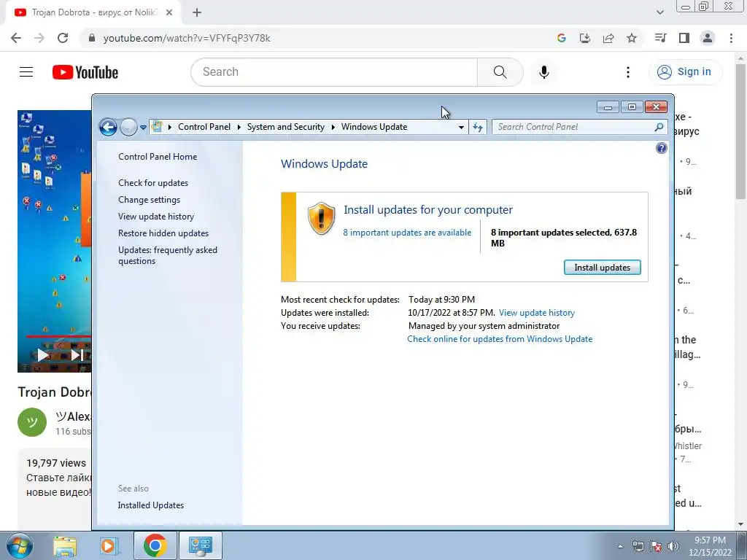Open Windows Media Player from taskbar
This screenshot has height=560, width=747.
[109, 545]
